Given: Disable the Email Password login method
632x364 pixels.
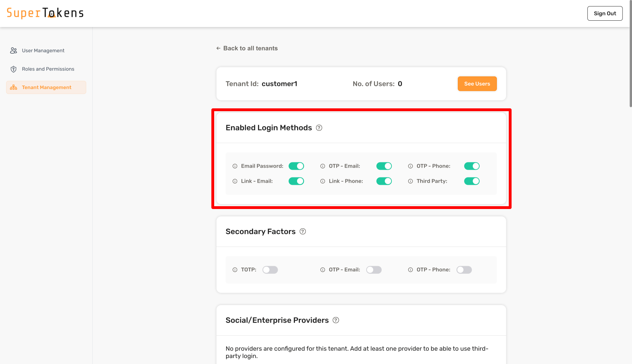Looking at the screenshot, I should [296, 166].
